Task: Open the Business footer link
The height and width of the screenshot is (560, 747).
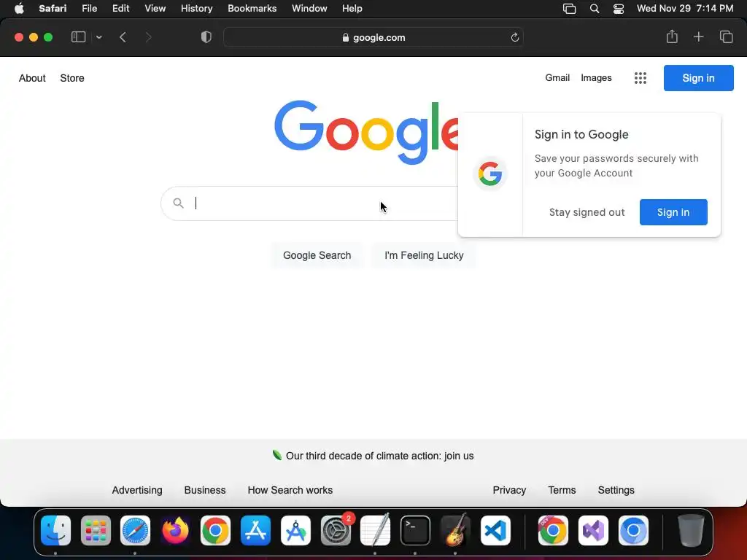Action: (x=205, y=490)
